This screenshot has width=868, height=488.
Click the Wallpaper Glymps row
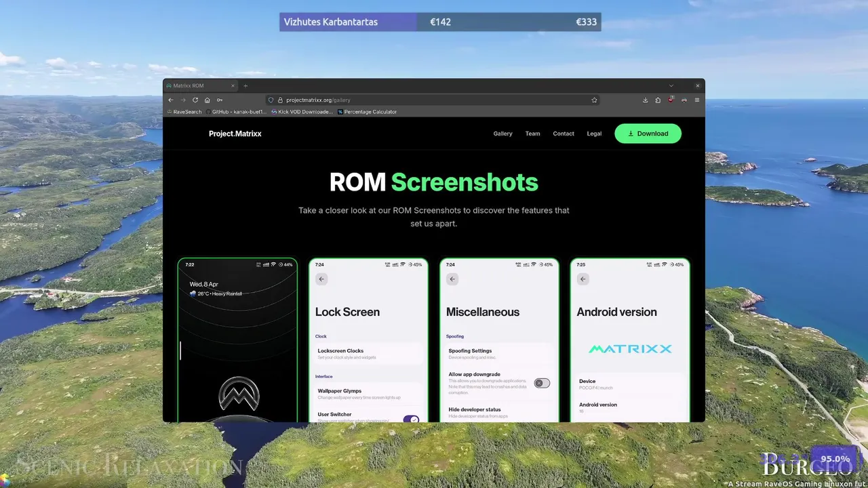click(x=368, y=394)
